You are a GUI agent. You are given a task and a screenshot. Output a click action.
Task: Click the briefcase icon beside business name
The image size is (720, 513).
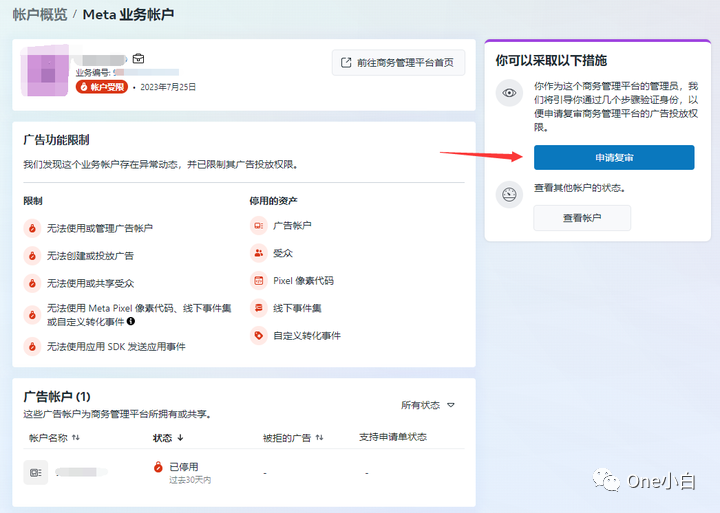138,59
